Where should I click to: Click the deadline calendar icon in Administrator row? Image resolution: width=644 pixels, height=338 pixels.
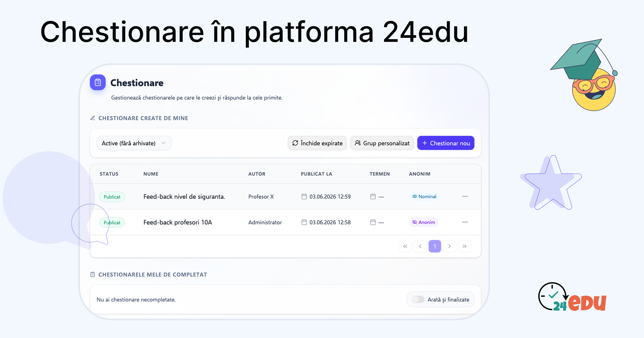tap(373, 222)
